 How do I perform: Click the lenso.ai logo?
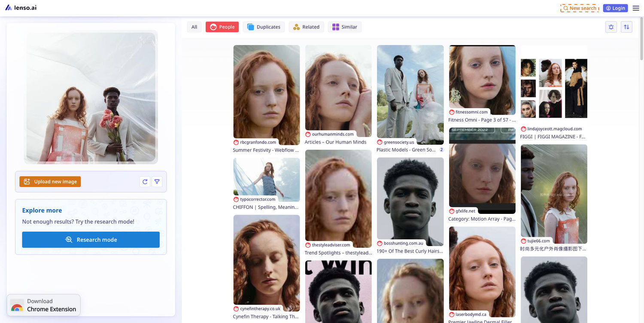(x=21, y=8)
